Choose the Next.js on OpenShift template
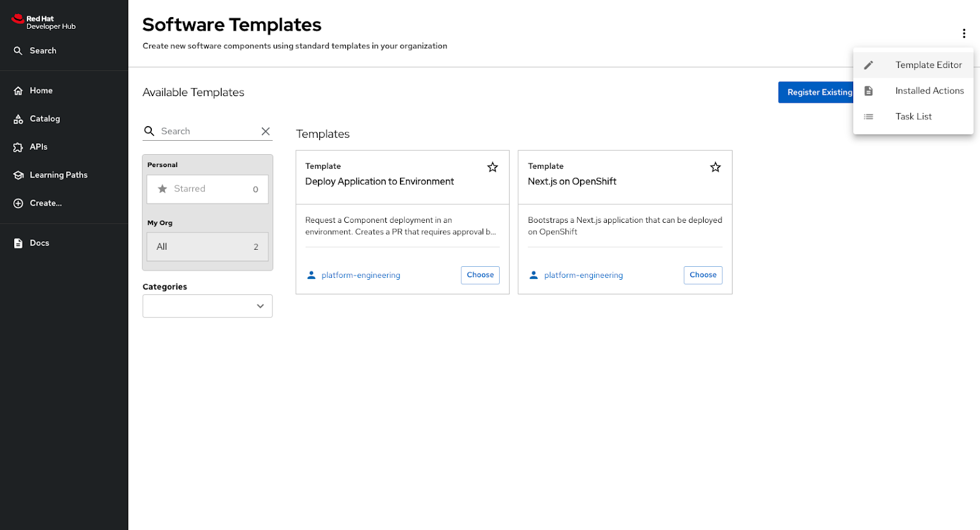 pos(703,275)
